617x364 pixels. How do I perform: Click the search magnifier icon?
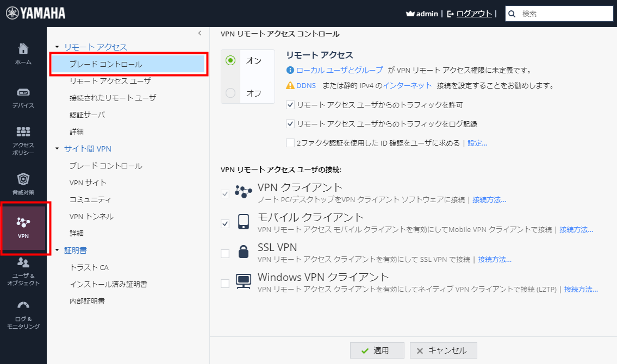[x=512, y=13]
